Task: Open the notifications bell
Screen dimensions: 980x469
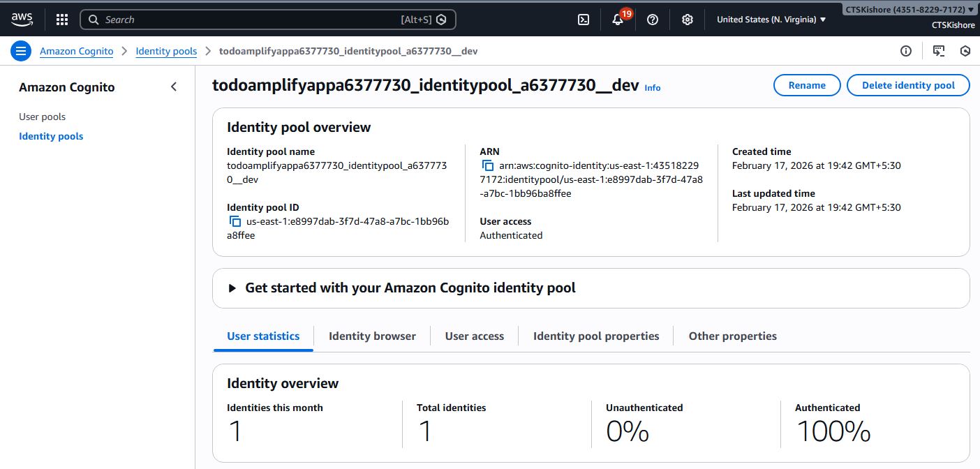Action: coord(618,20)
